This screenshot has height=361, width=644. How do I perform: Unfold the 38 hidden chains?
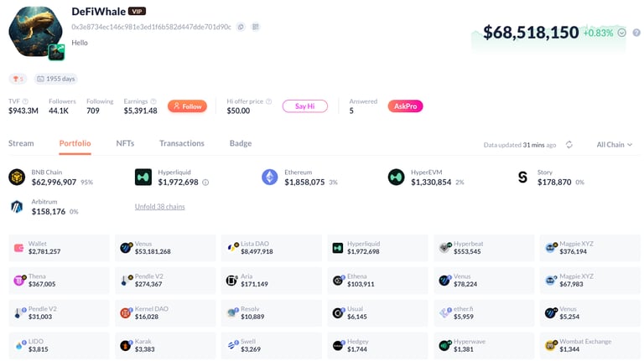[x=159, y=207]
